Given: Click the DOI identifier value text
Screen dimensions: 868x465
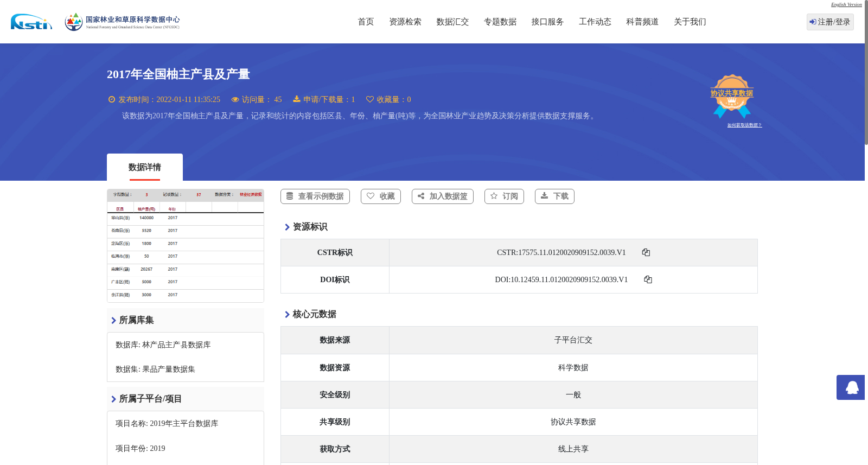Looking at the screenshot, I should (561, 279).
